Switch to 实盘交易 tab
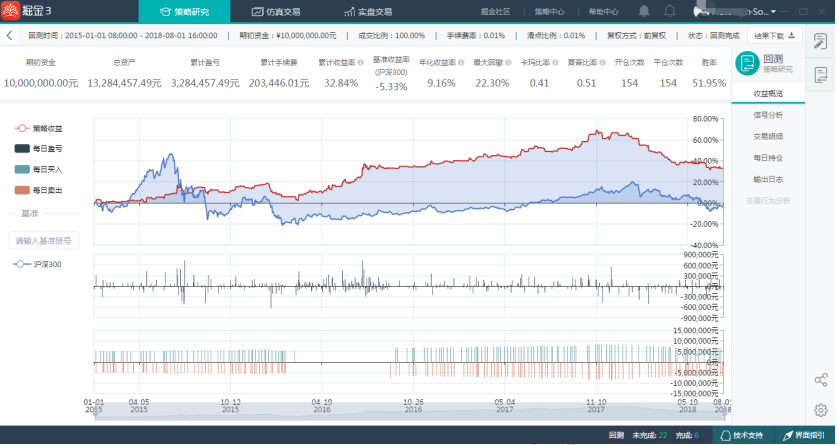The image size is (837, 445). click(368, 11)
